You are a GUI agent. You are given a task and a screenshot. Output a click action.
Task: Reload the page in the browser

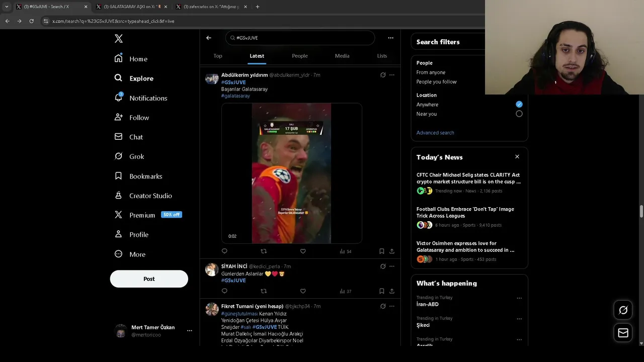click(x=31, y=21)
